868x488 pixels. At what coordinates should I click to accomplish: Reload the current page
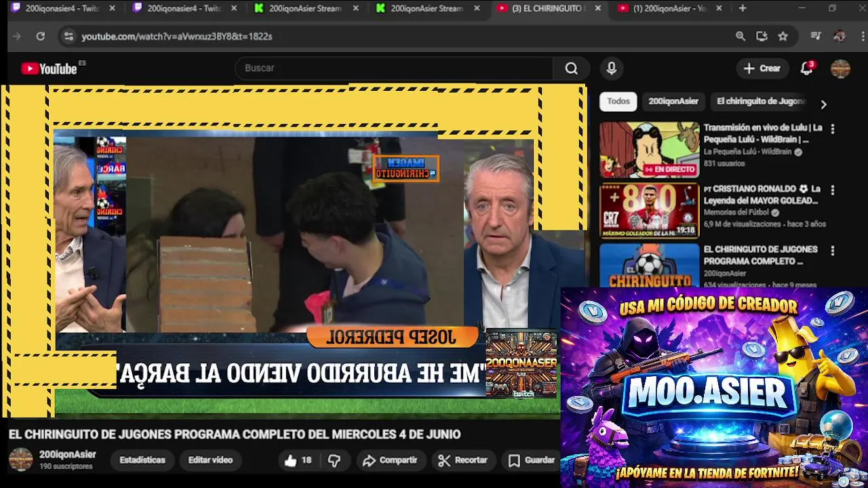pyautogui.click(x=41, y=36)
